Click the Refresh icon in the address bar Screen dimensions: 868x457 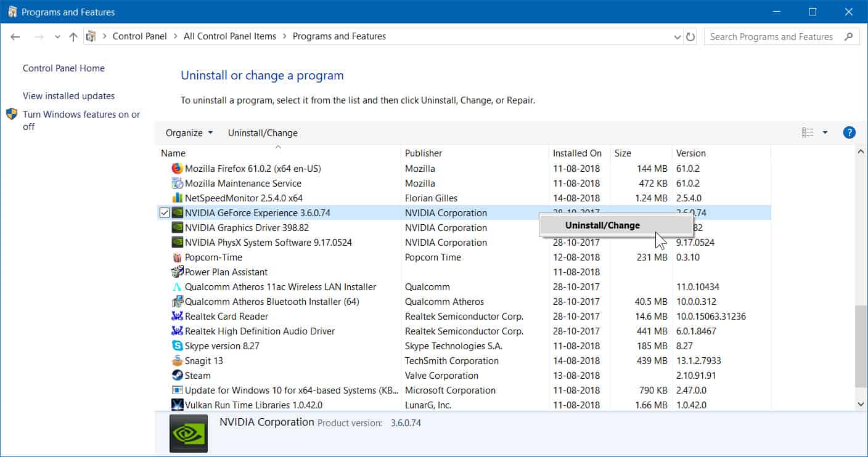[691, 37]
